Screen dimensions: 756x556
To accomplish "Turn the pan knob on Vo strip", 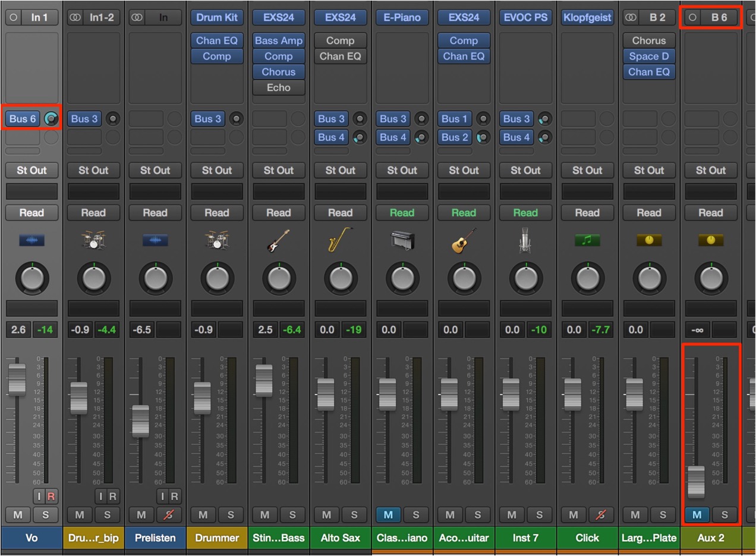I will (x=31, y=278).
